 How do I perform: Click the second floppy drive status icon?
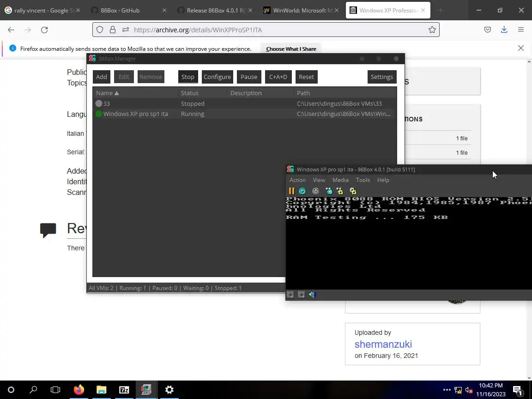301,295
